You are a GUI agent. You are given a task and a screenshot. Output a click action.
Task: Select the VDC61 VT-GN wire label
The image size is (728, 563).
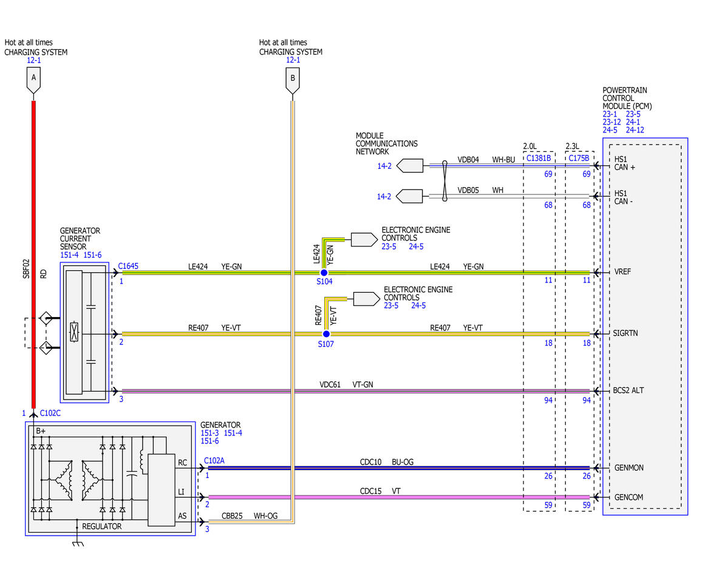[346, 384]
